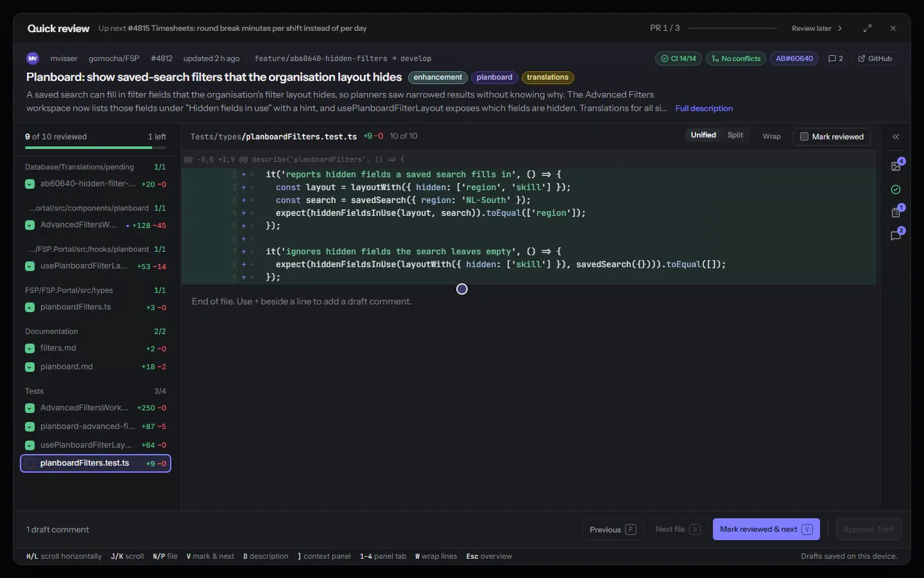Viewport: 924px width, 578px height.
Task: Click the CI 14/14 status badge
Action: pos(678,58)
